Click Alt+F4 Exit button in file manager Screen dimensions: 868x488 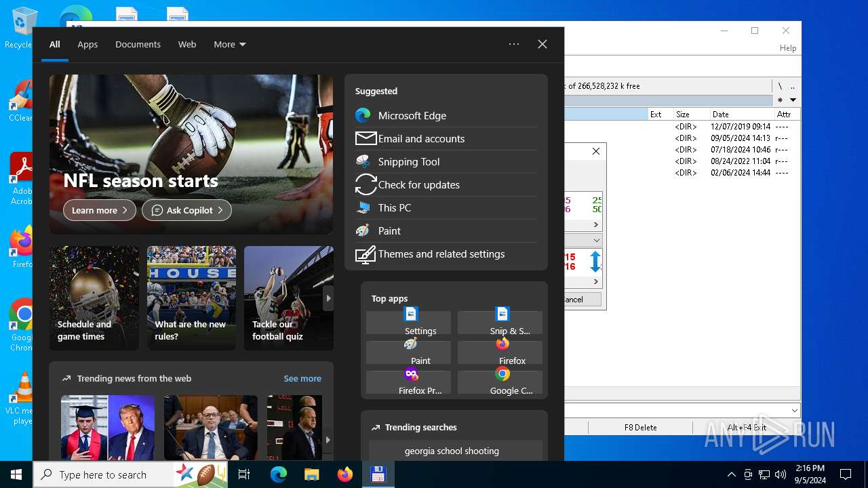point(747,428)
